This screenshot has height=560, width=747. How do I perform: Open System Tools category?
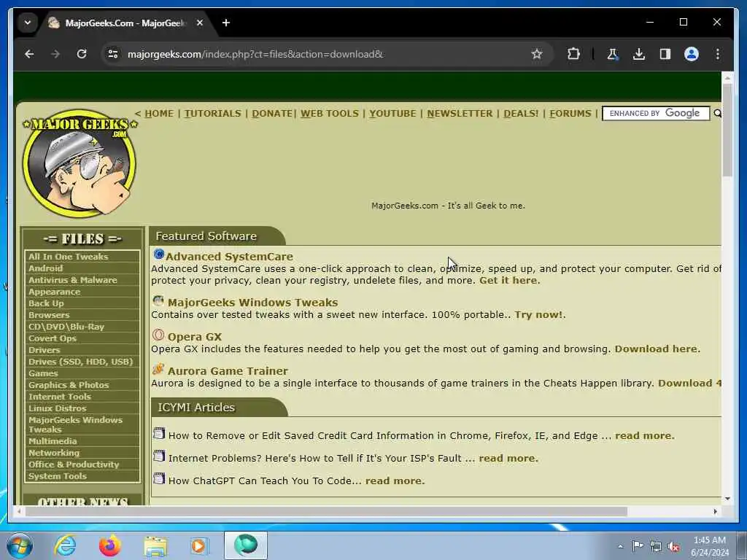coord(57,476)
